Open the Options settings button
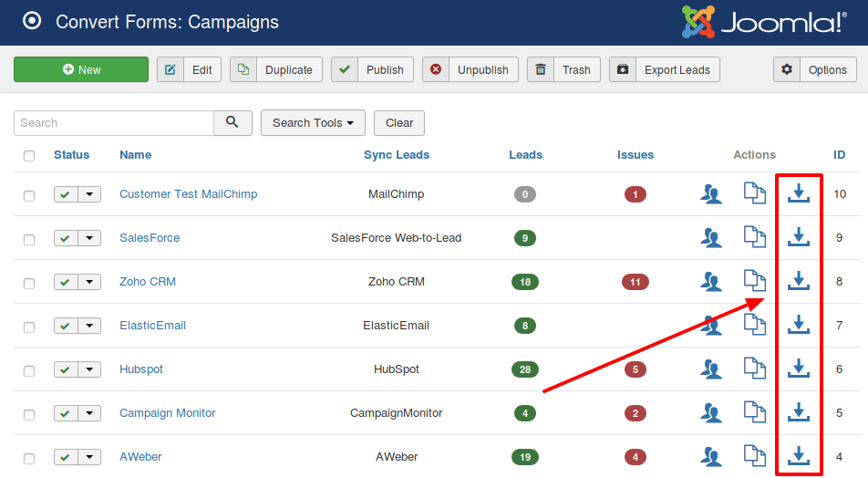868x478 pixels. pos(815,69)
